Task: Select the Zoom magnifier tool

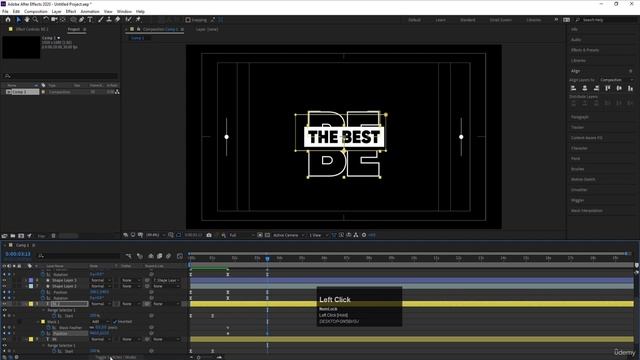Action: point(36,20)
